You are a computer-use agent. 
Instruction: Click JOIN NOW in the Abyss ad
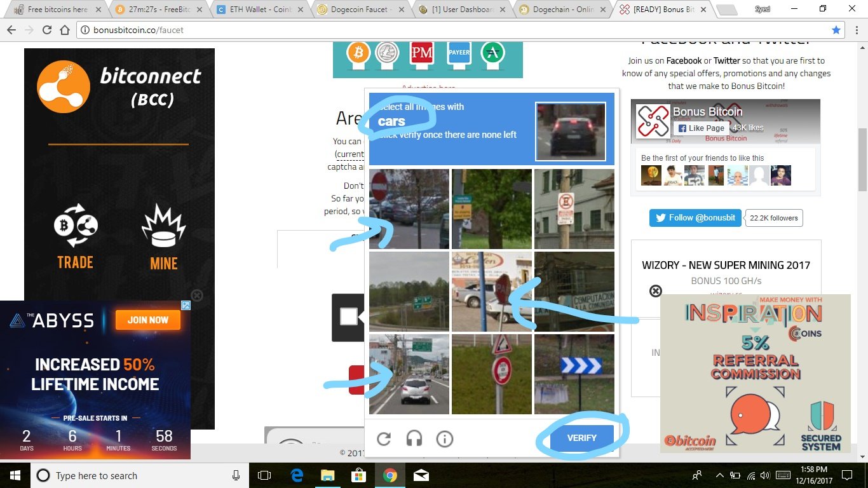click(x=148, y=320)
